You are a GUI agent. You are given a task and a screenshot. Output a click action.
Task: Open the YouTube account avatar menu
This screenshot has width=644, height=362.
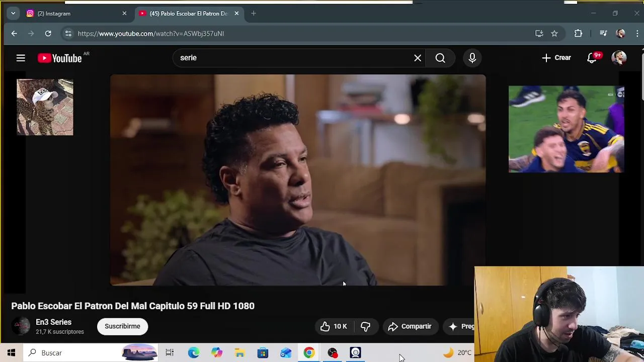(x=619, y=58)
